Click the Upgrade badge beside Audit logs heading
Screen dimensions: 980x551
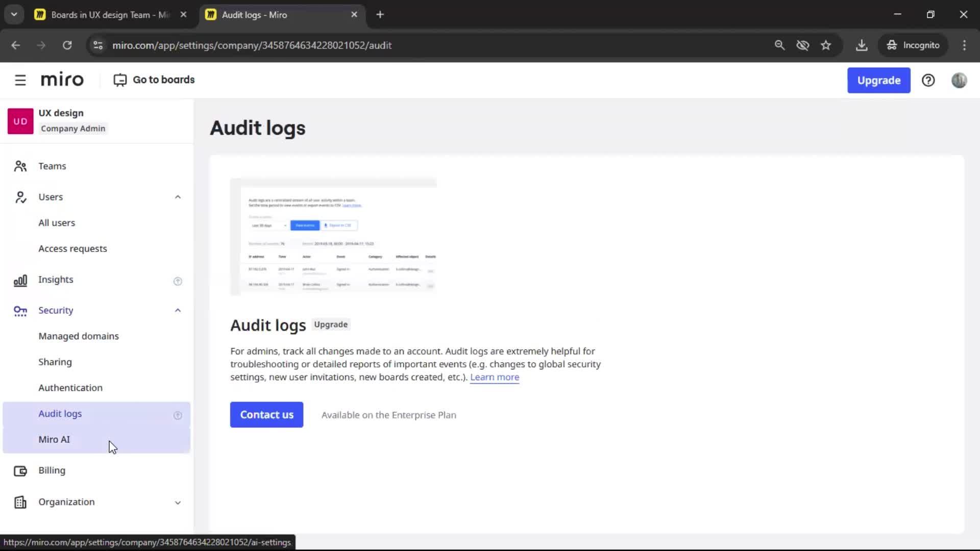(331, 324)
